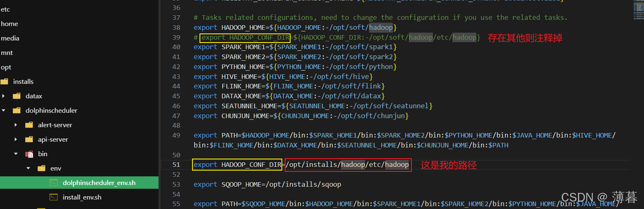Select the etc directory in the tree
The width and height of the screenshot is (644, 209).
[5, 9]
